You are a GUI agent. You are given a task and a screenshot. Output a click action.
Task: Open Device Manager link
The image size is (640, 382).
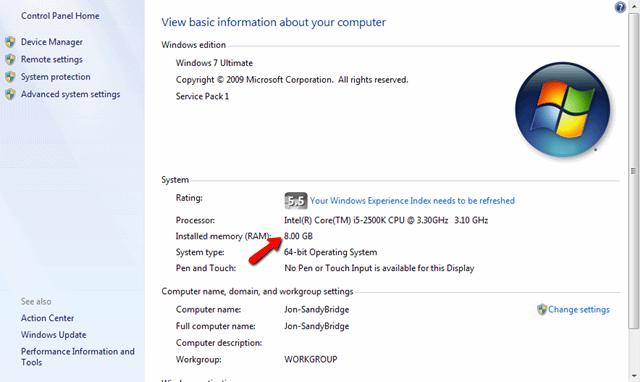51,42
